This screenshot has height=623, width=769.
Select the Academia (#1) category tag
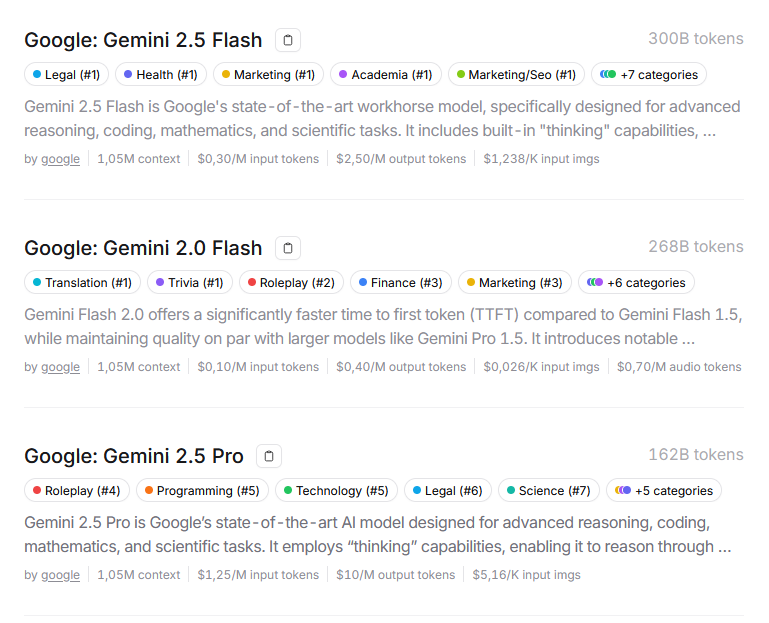(x=385, y=74)
